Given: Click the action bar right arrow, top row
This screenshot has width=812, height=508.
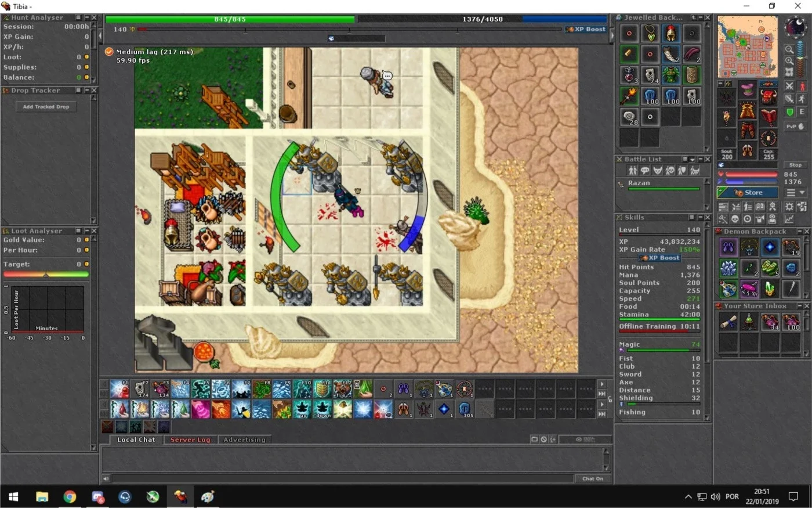Looking at the screenshot, I should [602, 384].
